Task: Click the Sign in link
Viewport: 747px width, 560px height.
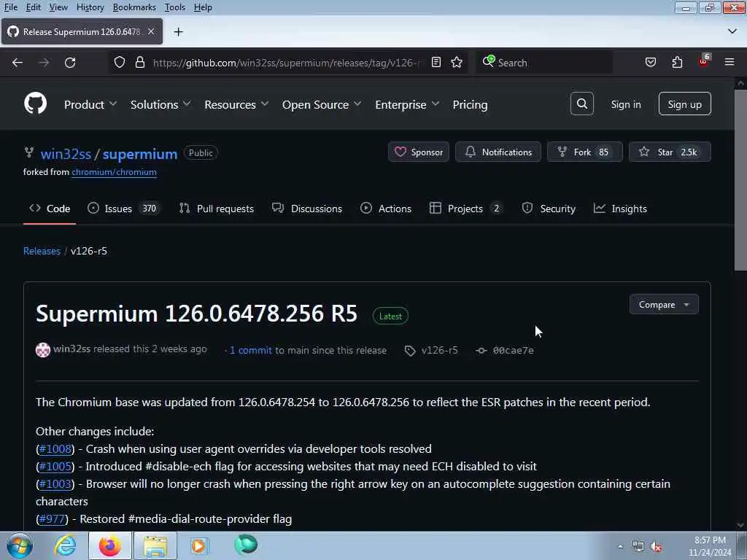Action: 626,104
